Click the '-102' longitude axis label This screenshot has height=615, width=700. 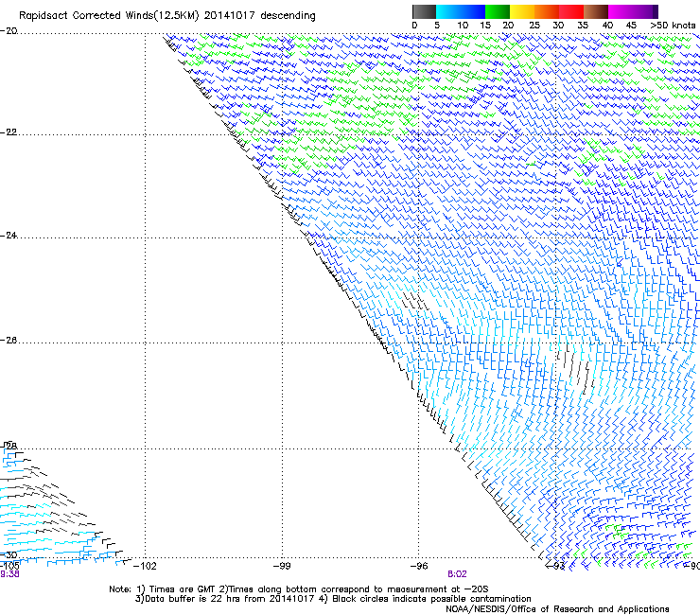pos(145,566)
